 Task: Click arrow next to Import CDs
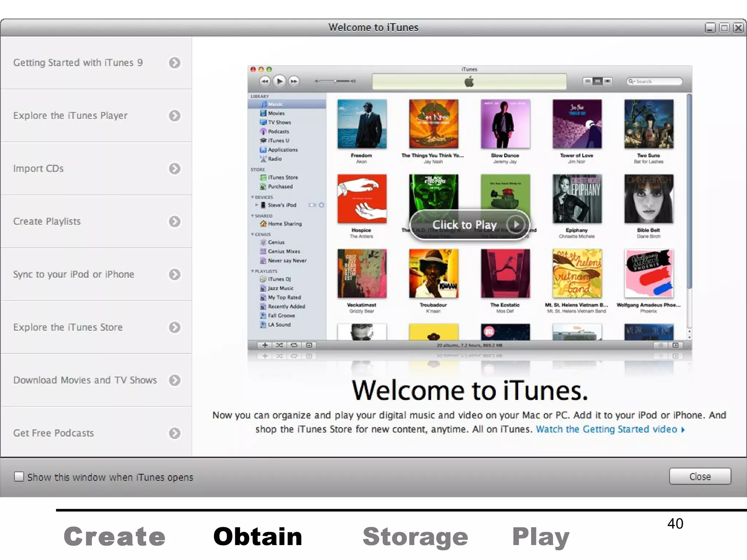pyautogui.click(x=175, y=168)
